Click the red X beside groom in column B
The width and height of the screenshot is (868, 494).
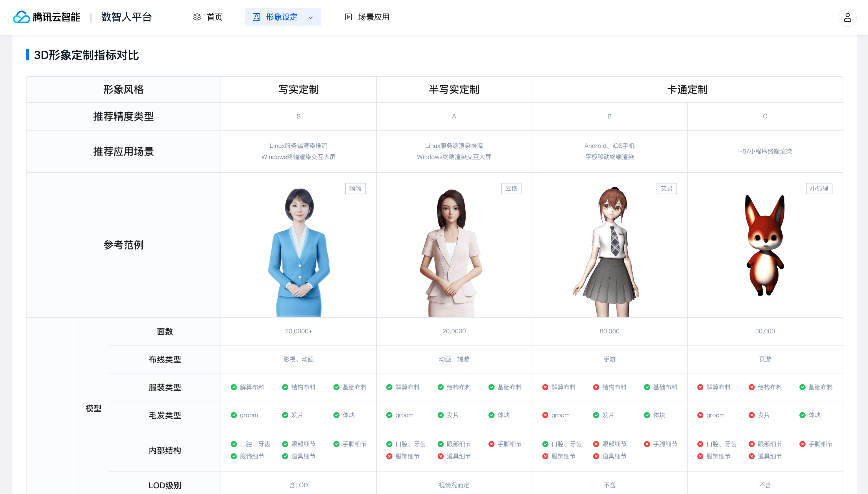545,415
